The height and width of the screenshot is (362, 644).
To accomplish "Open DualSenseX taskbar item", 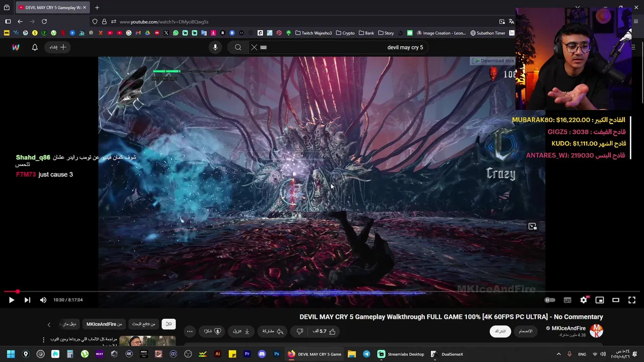I will [x=447, y=354].
